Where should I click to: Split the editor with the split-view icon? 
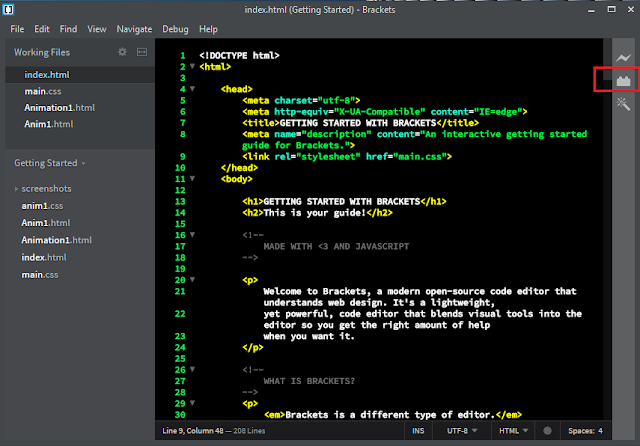pyautogui.click(x=142, y=52)
